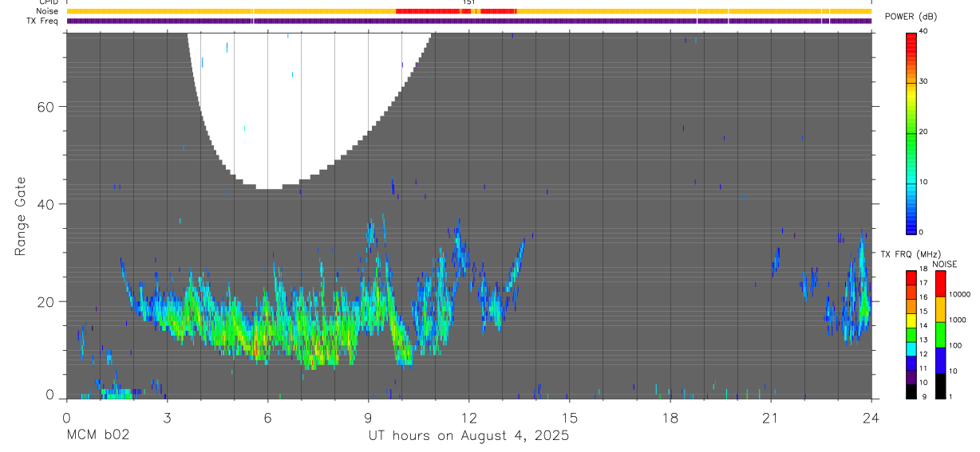Click the TX Freq row label

43,21
